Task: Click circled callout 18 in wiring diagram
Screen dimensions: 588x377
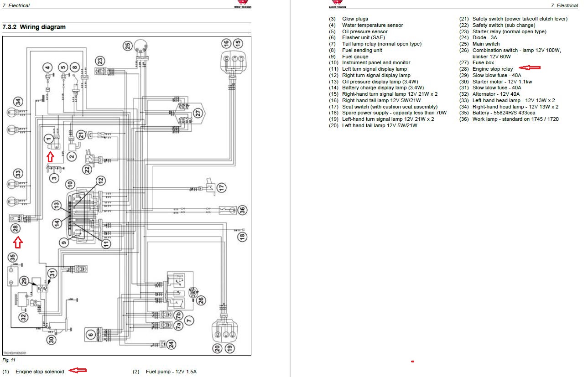Action: tap(242, 237)
